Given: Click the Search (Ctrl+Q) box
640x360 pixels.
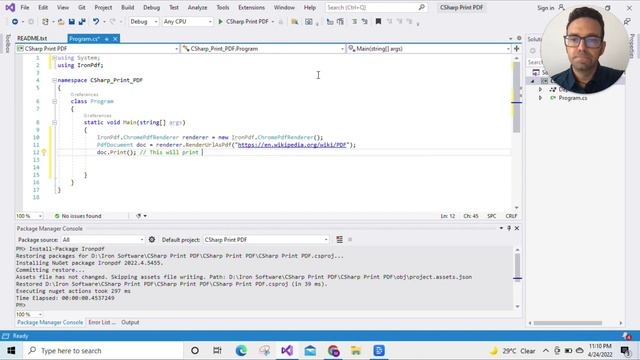Looking at the screenshot, I should [376, 7].
